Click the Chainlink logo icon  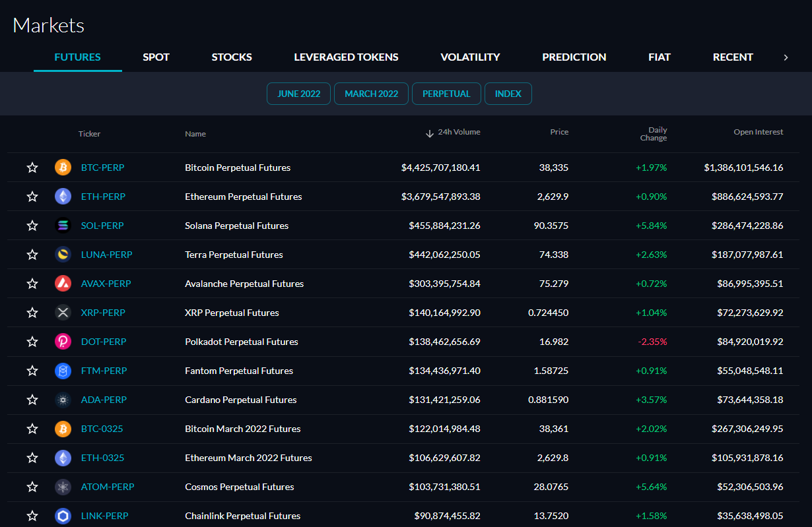click(63, 516)
